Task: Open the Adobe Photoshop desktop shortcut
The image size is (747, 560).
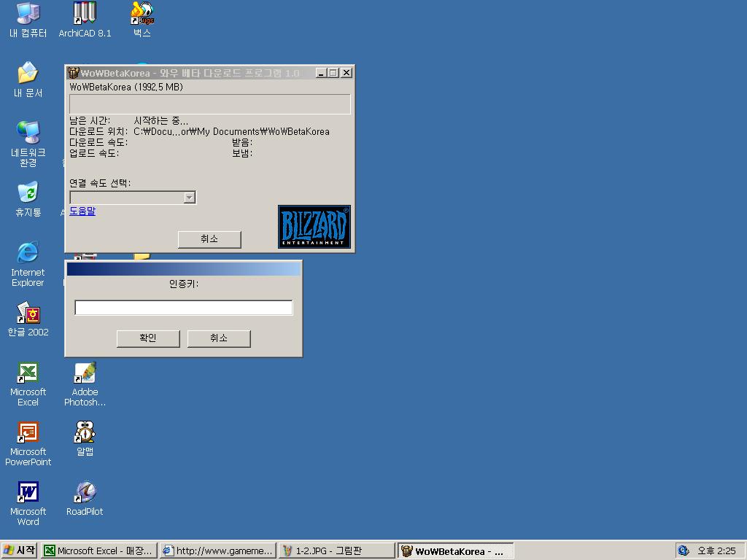Action: tap(85, 374)
